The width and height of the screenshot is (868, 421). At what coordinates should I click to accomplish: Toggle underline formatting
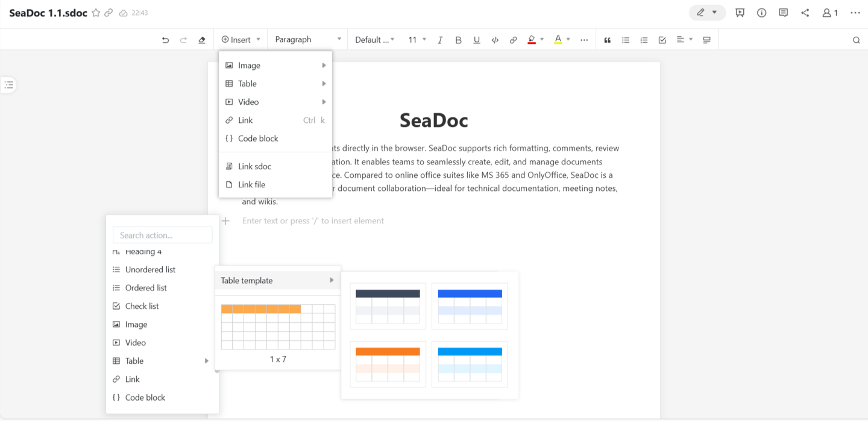(x=477, y=40)
